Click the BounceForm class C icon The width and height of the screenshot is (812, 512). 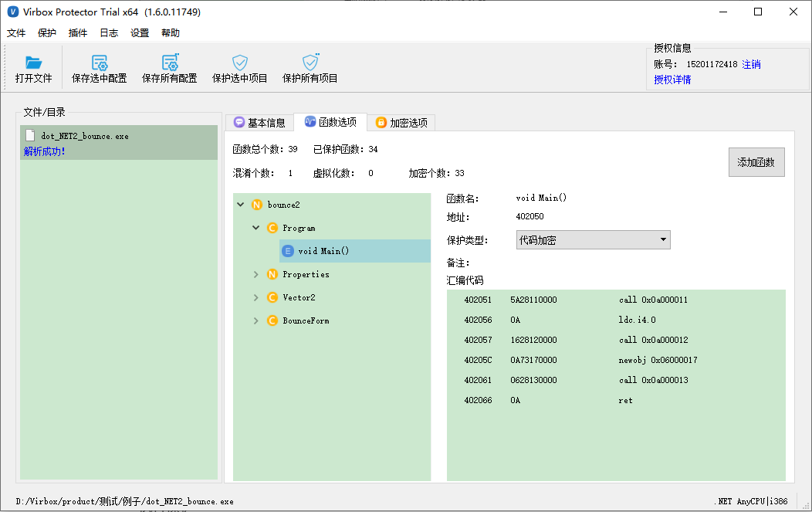272,320
